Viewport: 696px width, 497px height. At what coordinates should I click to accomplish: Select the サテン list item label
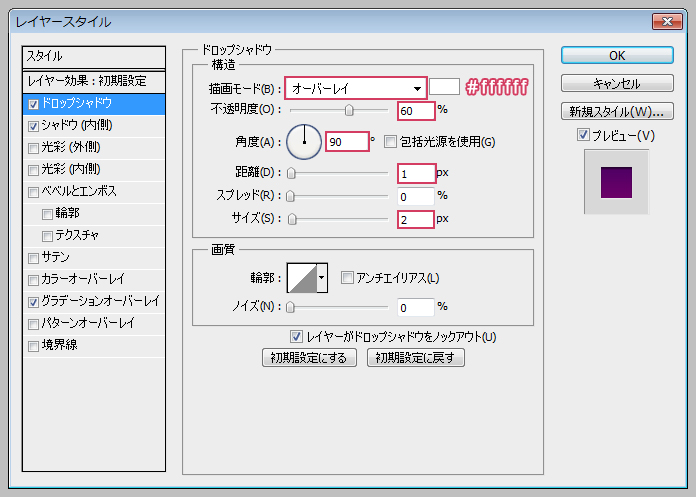[55, 257]
